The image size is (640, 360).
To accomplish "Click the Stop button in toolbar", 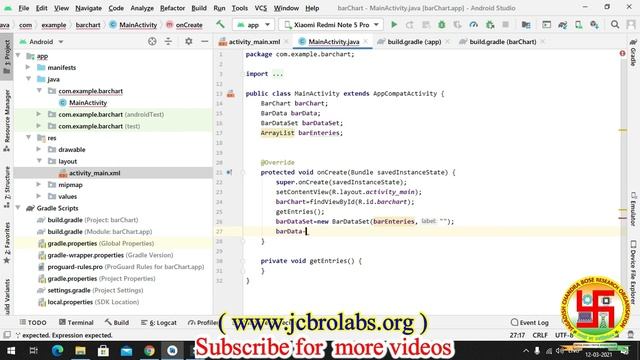I will 506,25.
